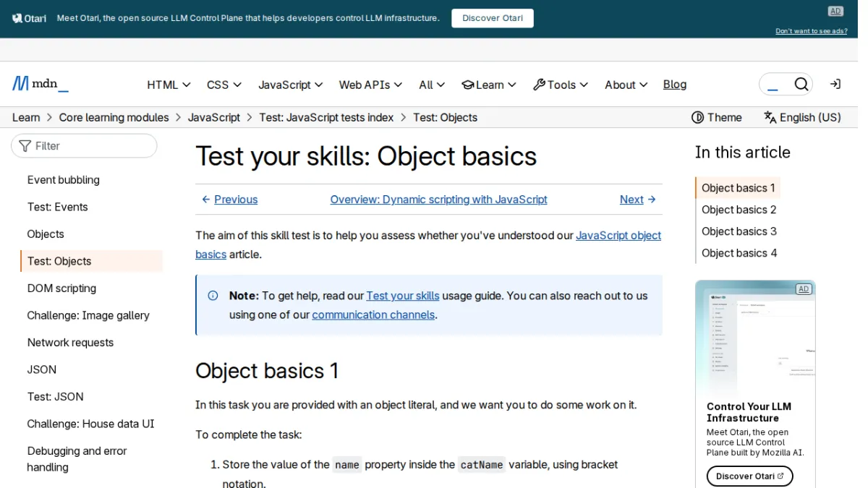Click the AD badge on sidebar advertisement
This screenshot has width=868, height=488.
(x=803, y=288)
